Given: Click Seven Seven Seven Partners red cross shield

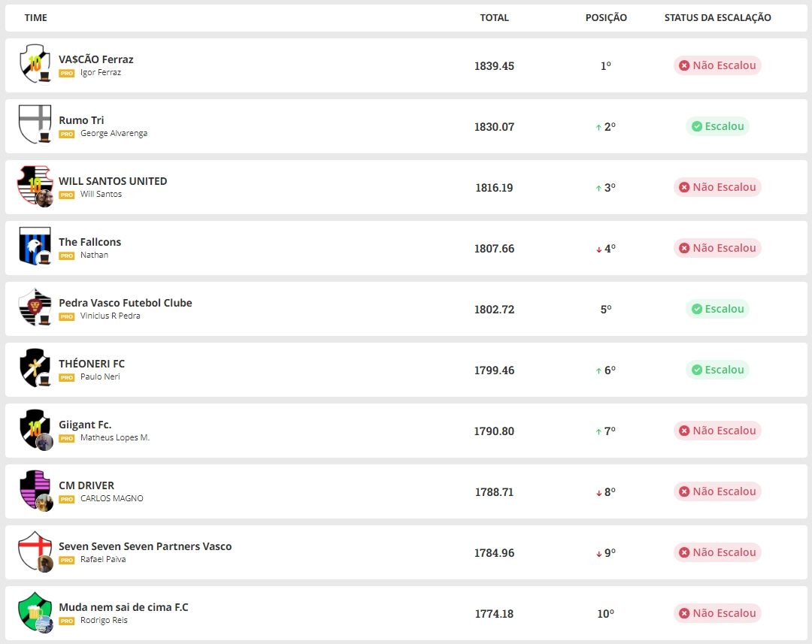Looking at the screenshot, I should click(x=35, y=551).
